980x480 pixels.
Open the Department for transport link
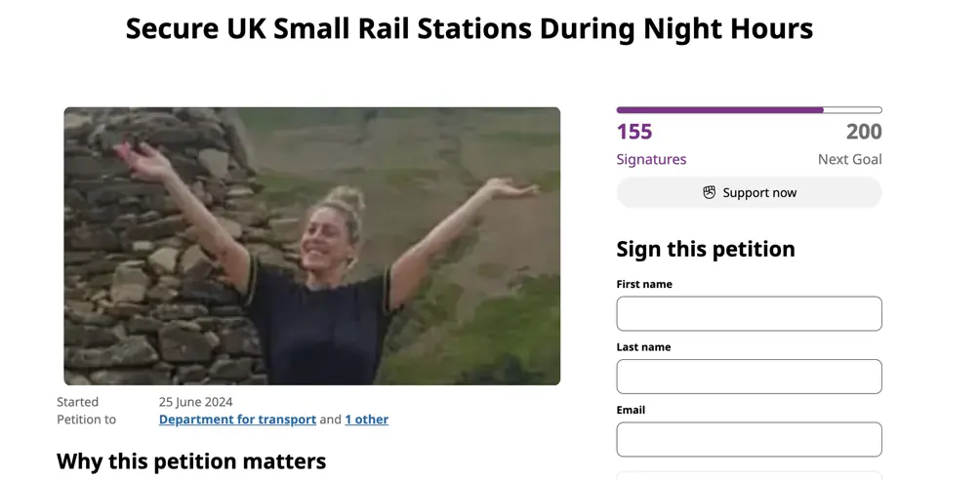click(237, 420)
